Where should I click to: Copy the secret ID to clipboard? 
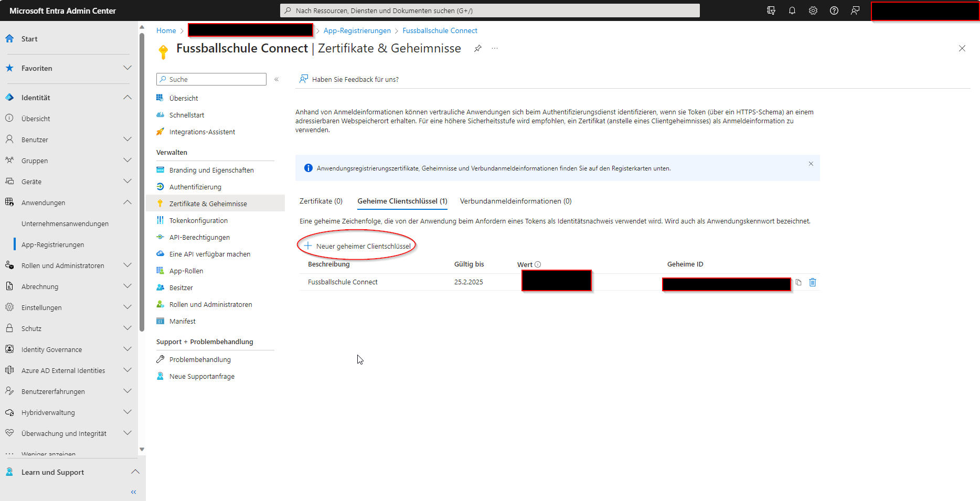(798, 282)
